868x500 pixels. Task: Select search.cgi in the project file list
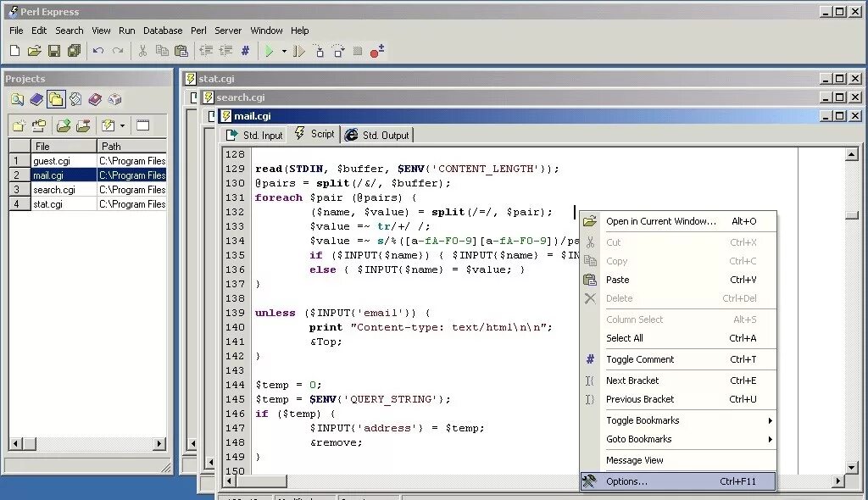coord(53,190)
